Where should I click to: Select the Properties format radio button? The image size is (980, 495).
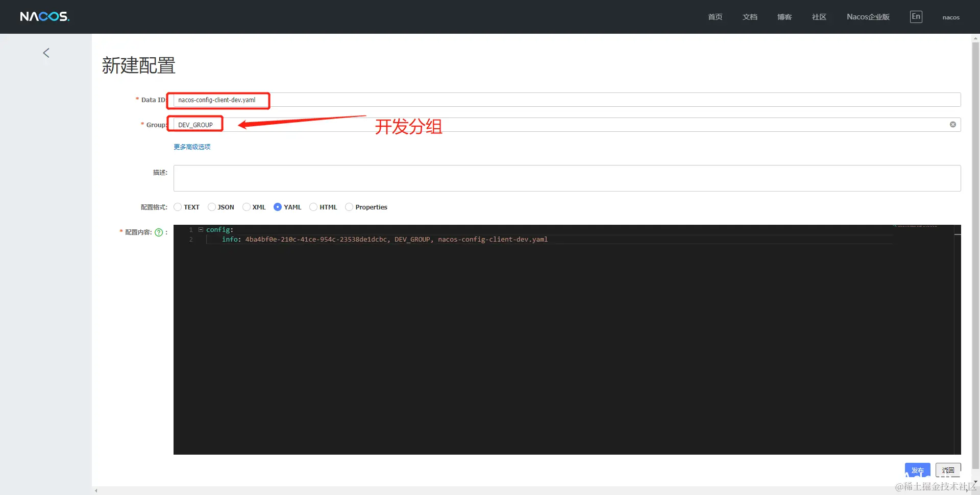(349, 207)
